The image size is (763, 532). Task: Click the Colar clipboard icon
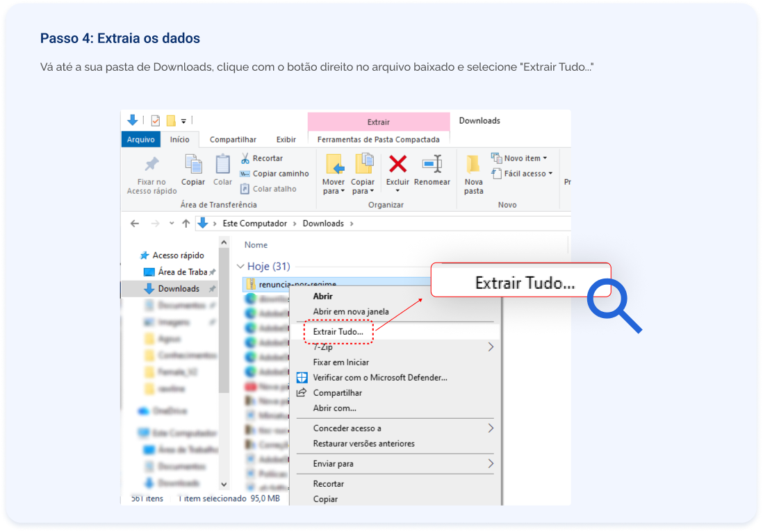[x=222, y=165]
